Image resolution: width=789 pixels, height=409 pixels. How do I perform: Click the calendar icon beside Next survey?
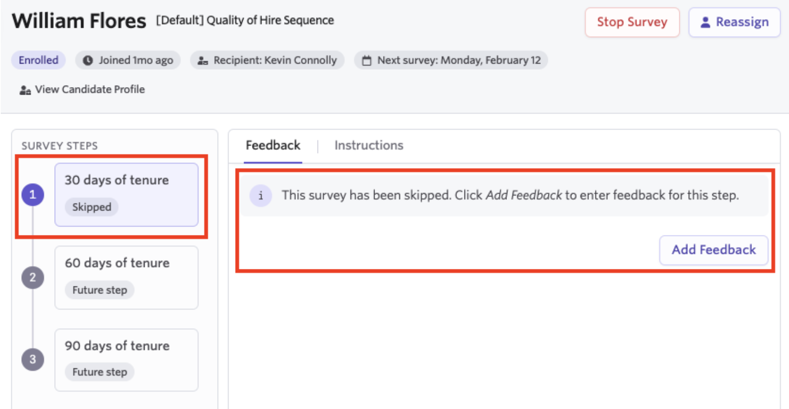click(x=367, y=61)
